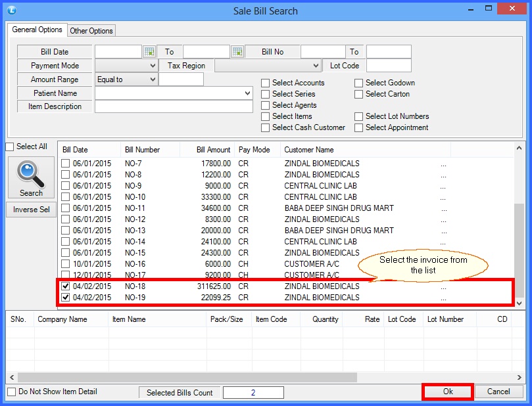Click the Cancel button
Image resolution: width=532 pixels, height=406 pixels.
(498, 392)
